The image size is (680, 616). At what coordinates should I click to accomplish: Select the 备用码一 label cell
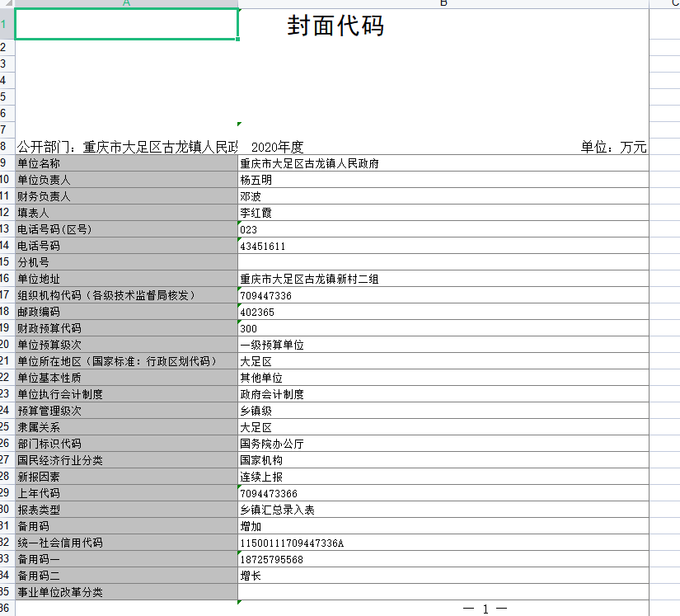tap(126, 559)
